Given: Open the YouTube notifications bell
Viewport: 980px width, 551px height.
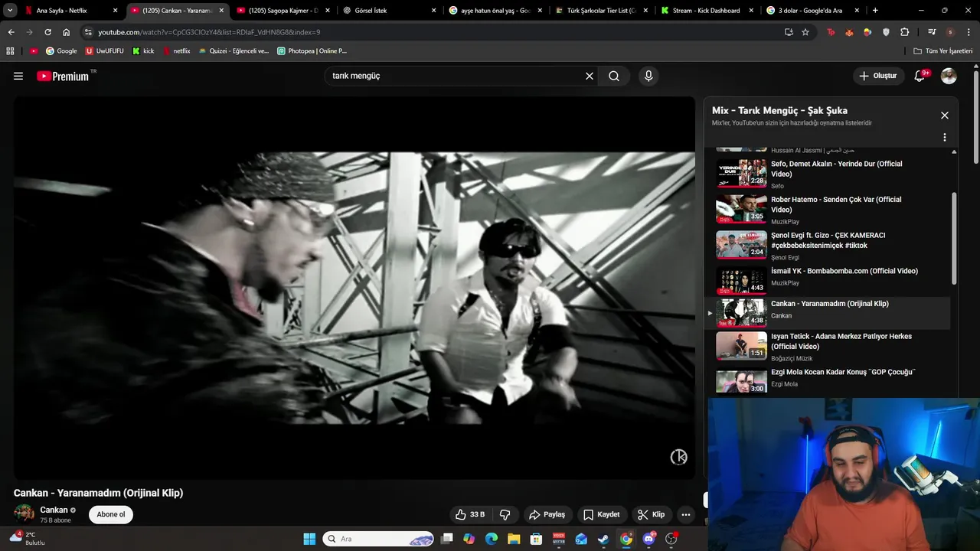Looking at the screenshot, I should click(x=921, y=76).
